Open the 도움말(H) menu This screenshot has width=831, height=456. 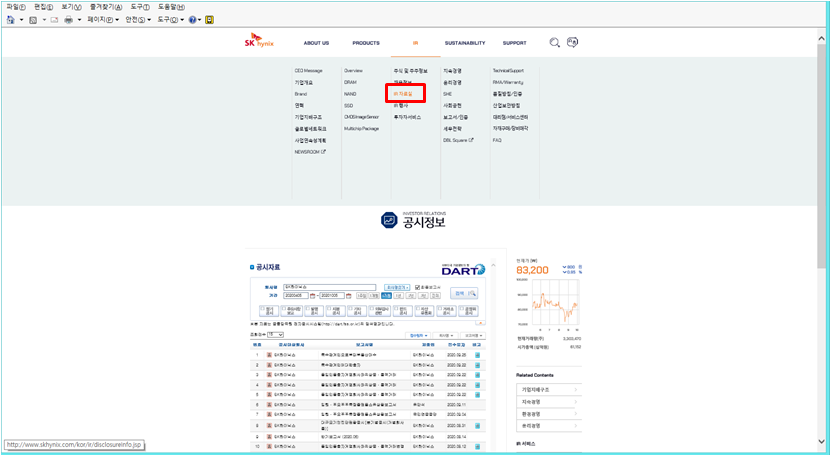[x=171, y=7]
